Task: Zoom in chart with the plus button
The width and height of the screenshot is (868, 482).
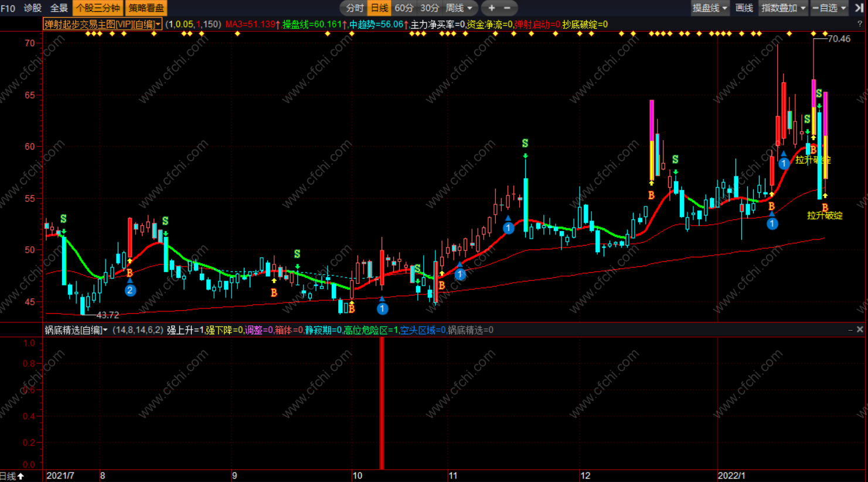Action: coord(491,8)
